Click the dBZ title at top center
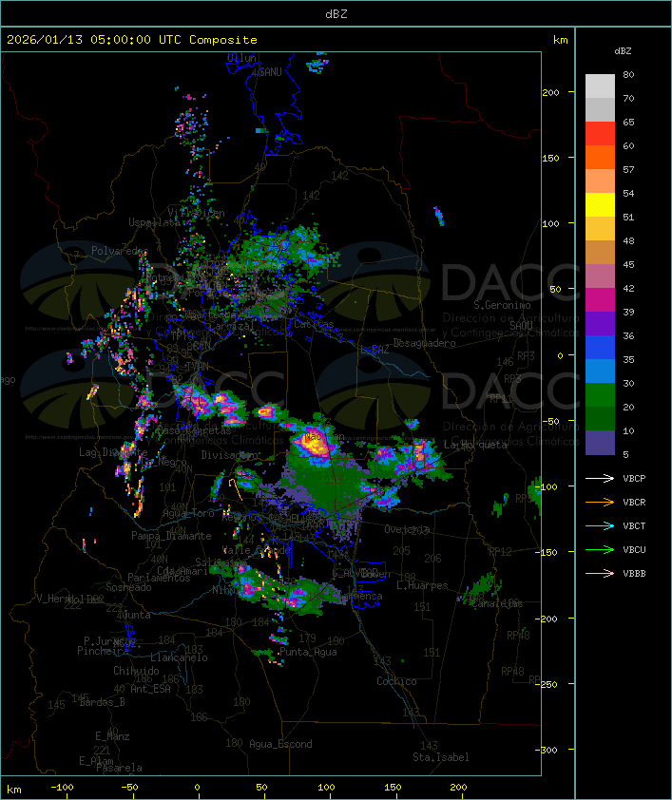The height and width of the screenshot is (800, 672). 336,13
